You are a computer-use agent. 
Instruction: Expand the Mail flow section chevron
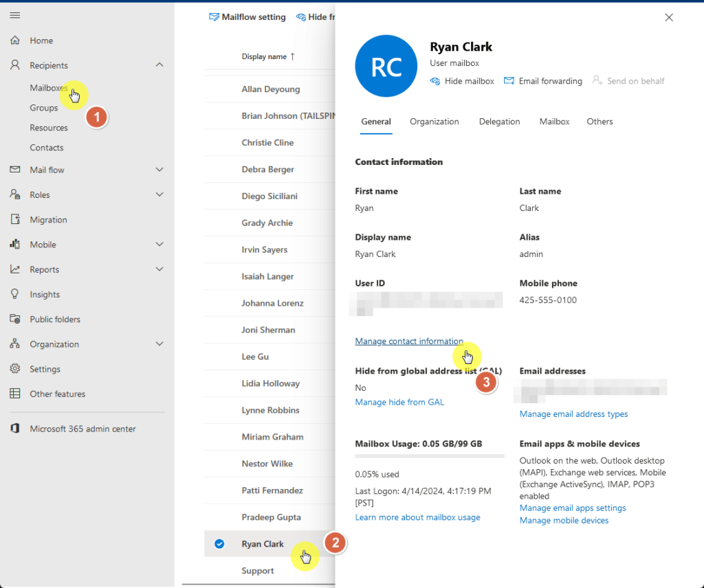159,170
